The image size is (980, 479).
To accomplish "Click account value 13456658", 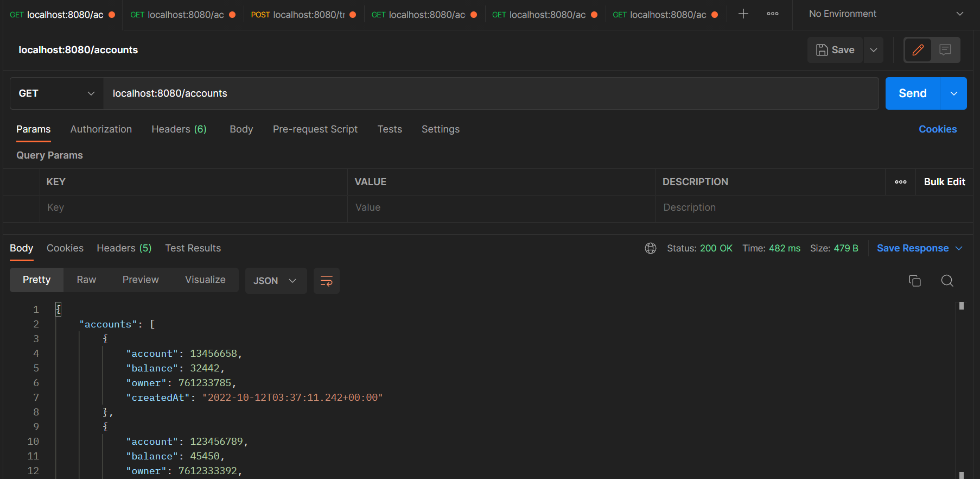I will click(x=213, y=354).
